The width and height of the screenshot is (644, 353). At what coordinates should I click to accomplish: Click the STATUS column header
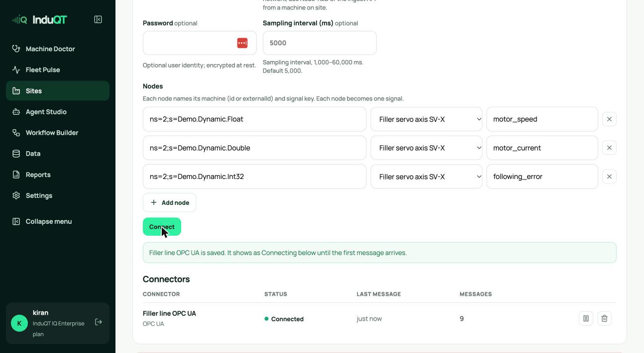tap(276, 294)
